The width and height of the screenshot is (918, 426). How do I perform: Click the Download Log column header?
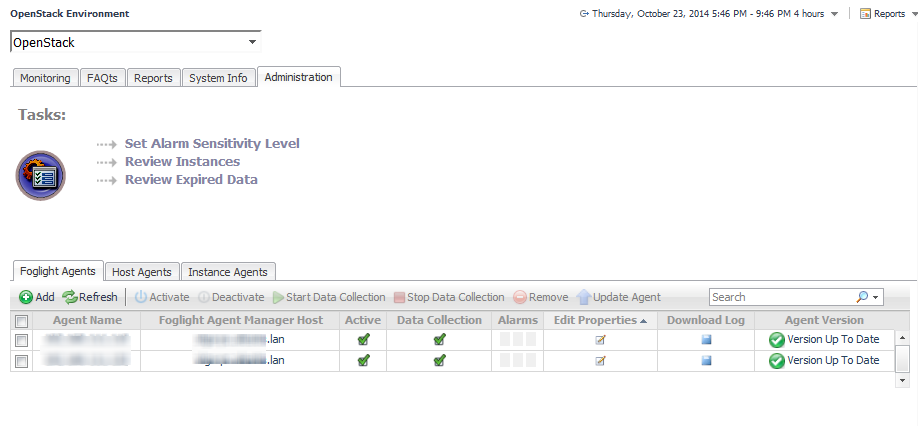(x=705, y=320)
